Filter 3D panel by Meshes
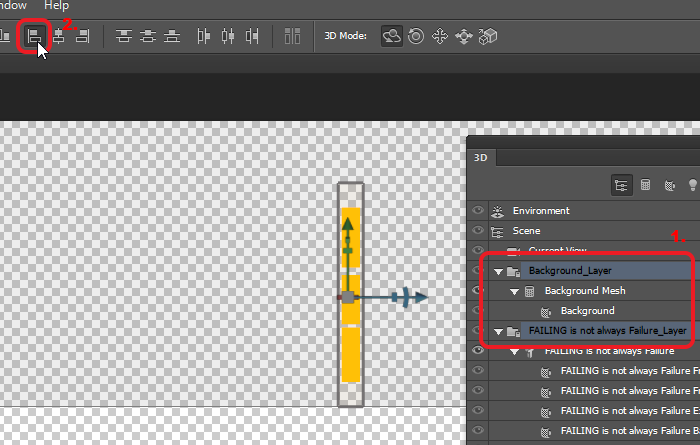 point(646,184)
